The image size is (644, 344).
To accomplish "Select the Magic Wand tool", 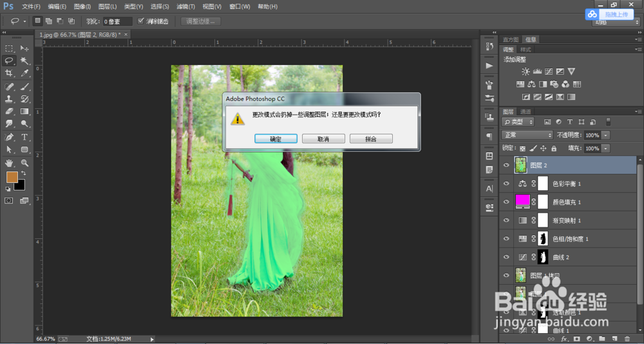I will [24, 61].
